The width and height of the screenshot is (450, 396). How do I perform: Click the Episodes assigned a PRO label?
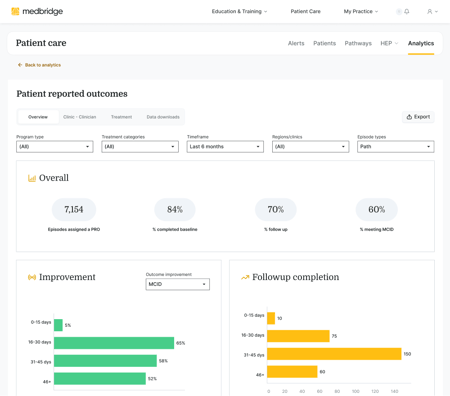tap(74, 229)
